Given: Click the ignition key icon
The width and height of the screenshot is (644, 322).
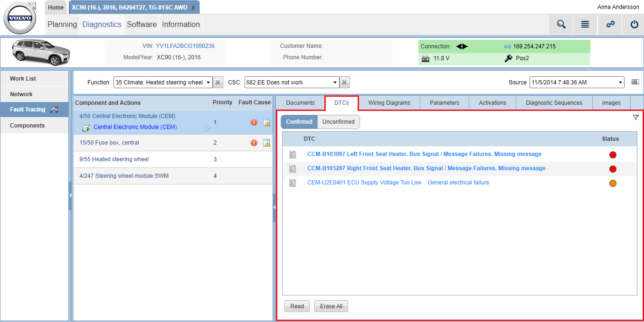Looking at the screenshot, I should pyautogui.click(x=508, y=58).
